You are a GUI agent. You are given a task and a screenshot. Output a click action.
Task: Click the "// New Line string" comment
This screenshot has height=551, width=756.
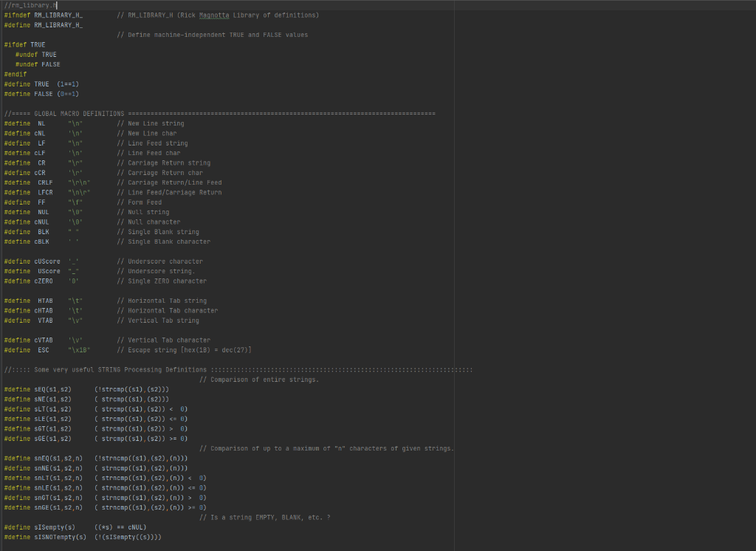click(151, 123)
